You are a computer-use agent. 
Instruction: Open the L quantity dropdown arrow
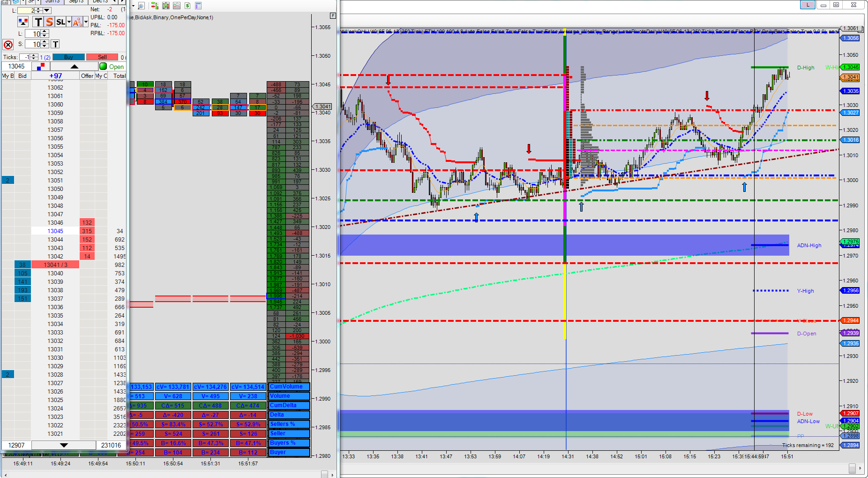pos(47,10)
